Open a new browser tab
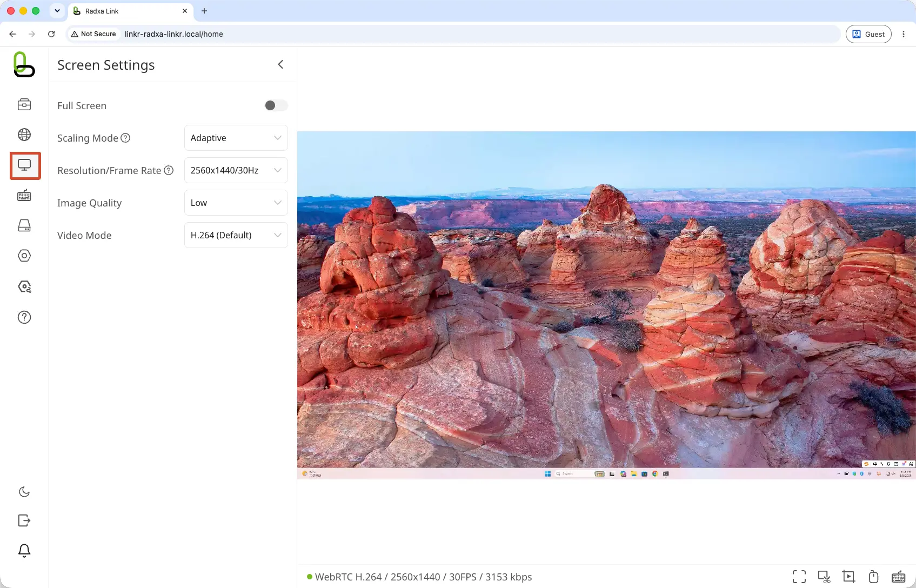Image resolution: width=916 pixels, height=588 pixels. [204, 11]
